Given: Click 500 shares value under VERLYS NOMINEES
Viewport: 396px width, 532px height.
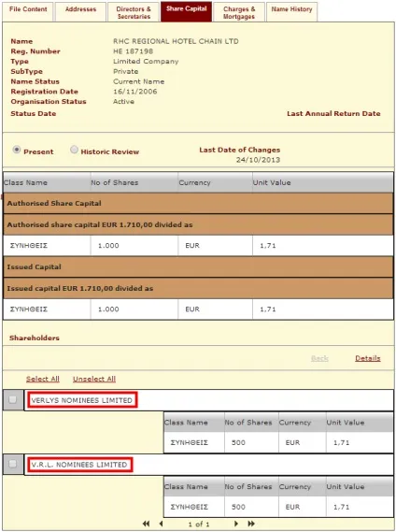Looking at the screenshot, I should coord(238,442).
